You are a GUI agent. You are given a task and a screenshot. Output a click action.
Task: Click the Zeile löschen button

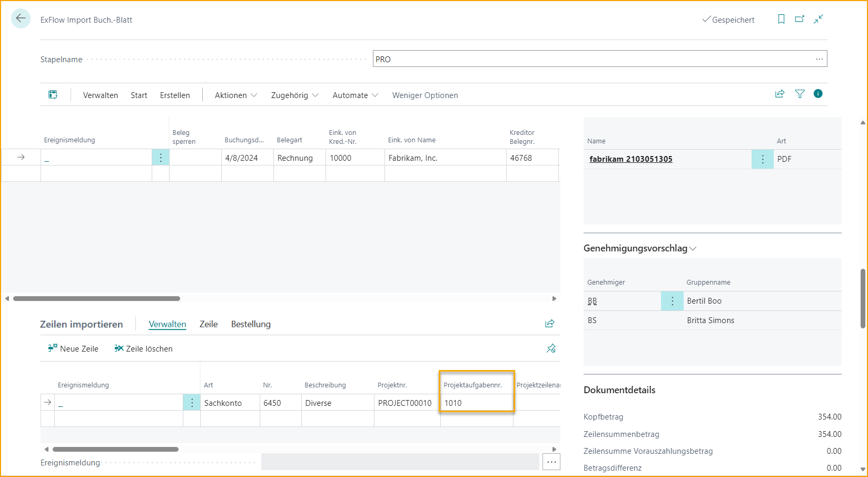143,348
